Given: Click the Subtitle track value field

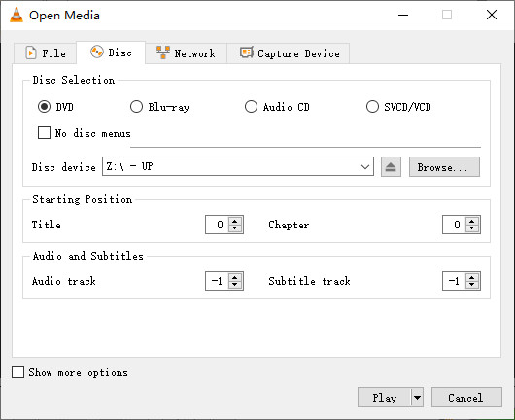Looking at the screenshot, I should [454, 281].
